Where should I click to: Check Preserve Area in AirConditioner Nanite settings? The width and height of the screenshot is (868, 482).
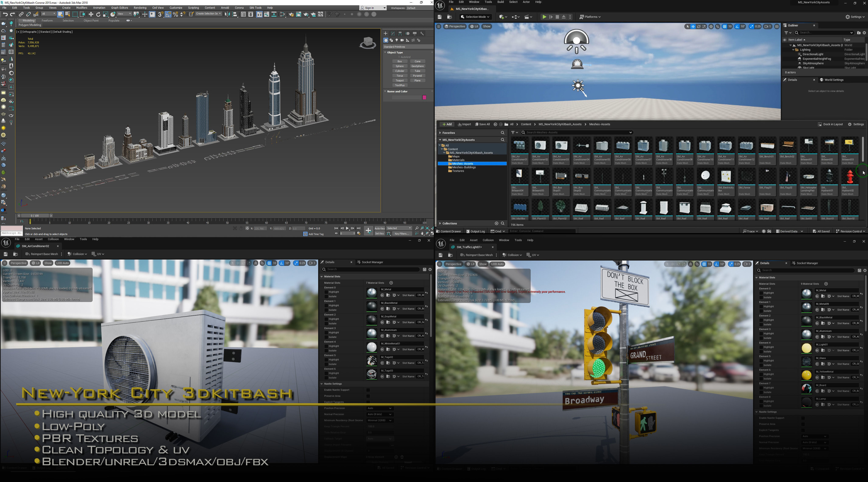[x=368, y=396]
